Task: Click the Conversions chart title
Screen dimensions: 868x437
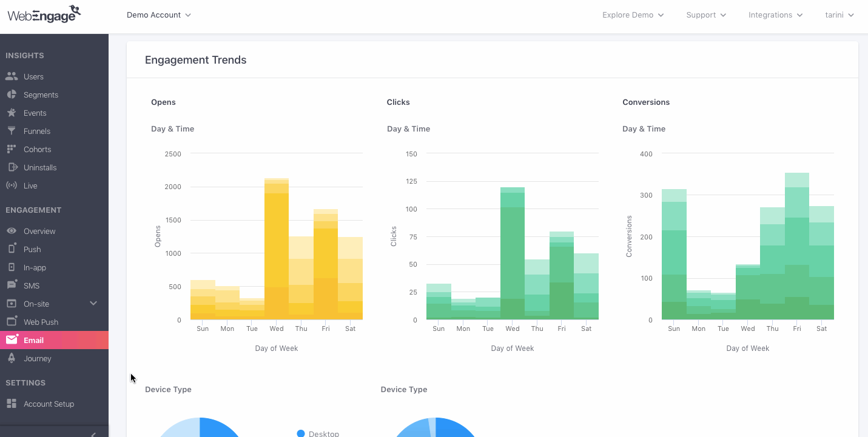Action: [x=646, y=102]
